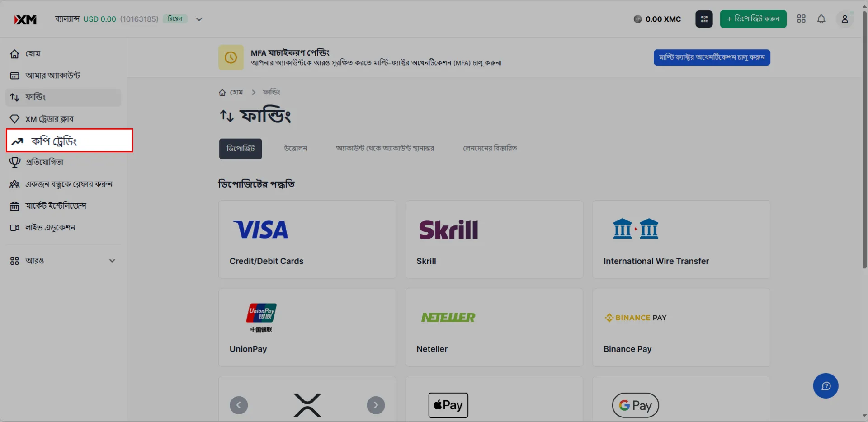Choose Skrill deposit method card
This screenshot has height=422, width=868.
click(x=494, y=239)
